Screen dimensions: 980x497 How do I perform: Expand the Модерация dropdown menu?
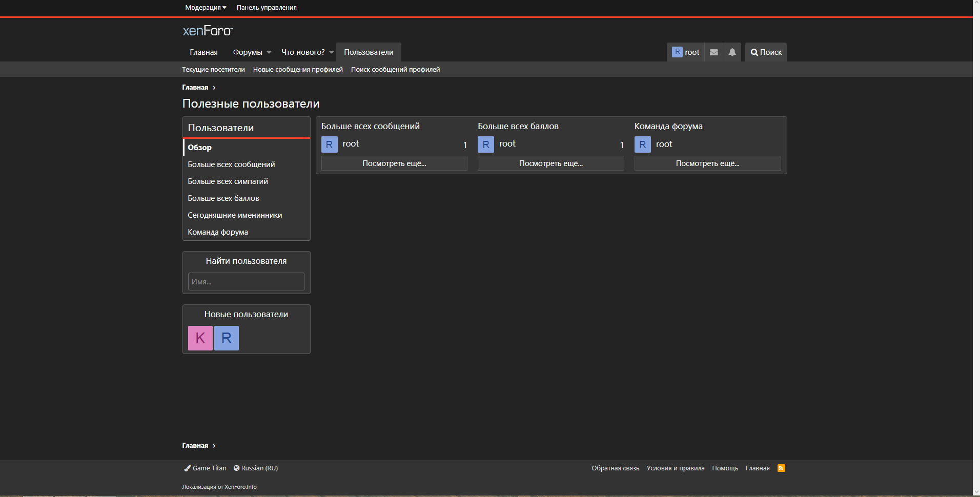[206, 8]
